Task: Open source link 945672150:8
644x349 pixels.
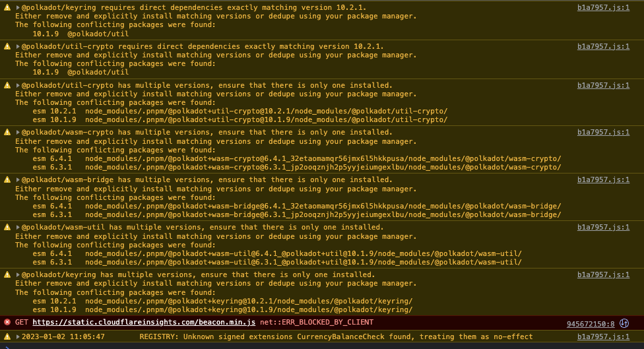Action: coord(591,324)
